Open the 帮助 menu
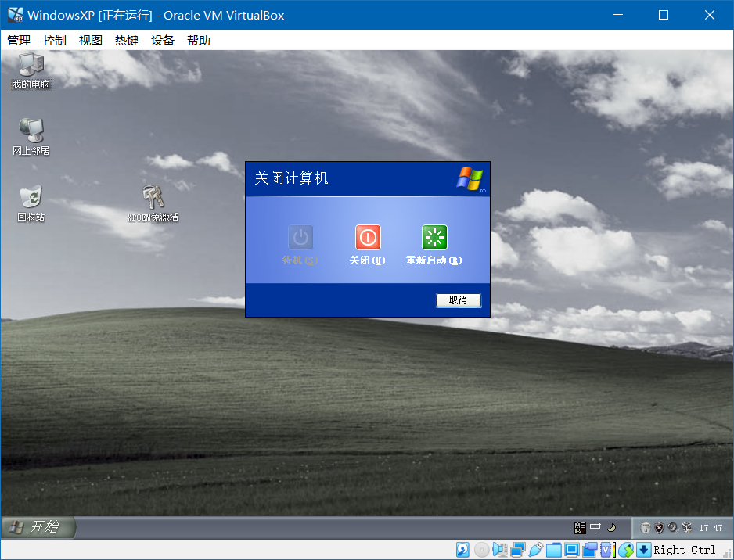 click(x=199, y=40)
